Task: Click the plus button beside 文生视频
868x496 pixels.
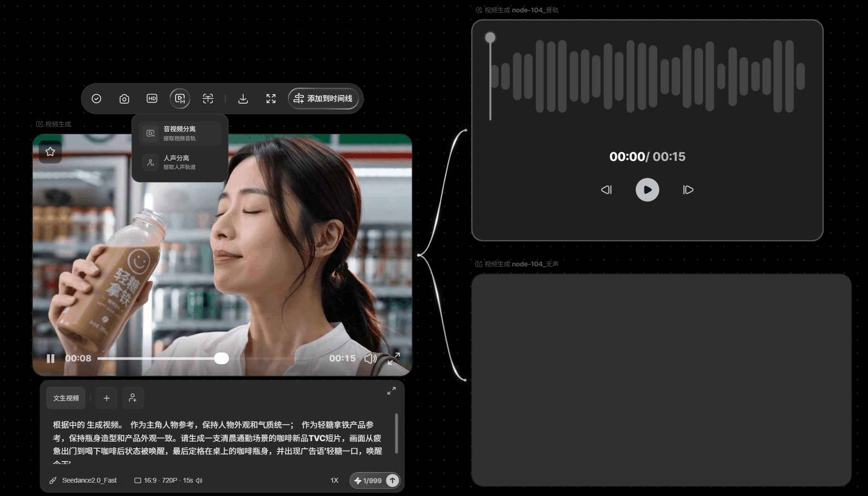Action: (x=106, y=398)
